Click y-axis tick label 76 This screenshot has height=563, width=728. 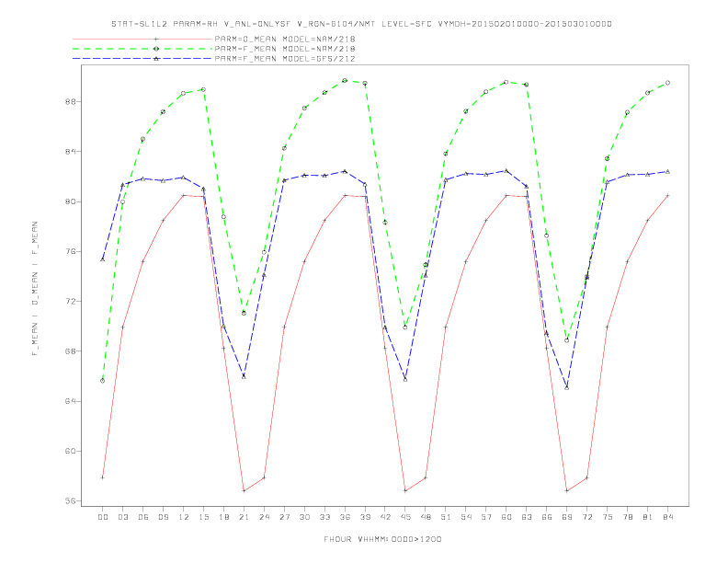tap(70, 251)
